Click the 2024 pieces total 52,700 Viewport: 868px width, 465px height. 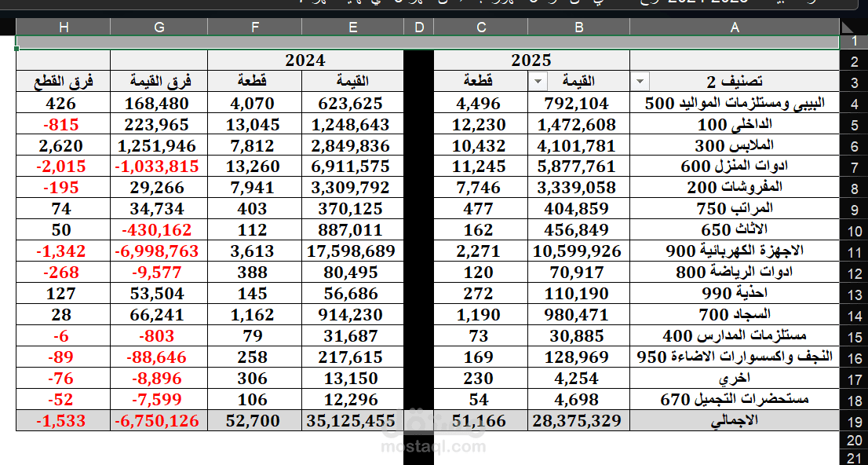pos(253,421)
